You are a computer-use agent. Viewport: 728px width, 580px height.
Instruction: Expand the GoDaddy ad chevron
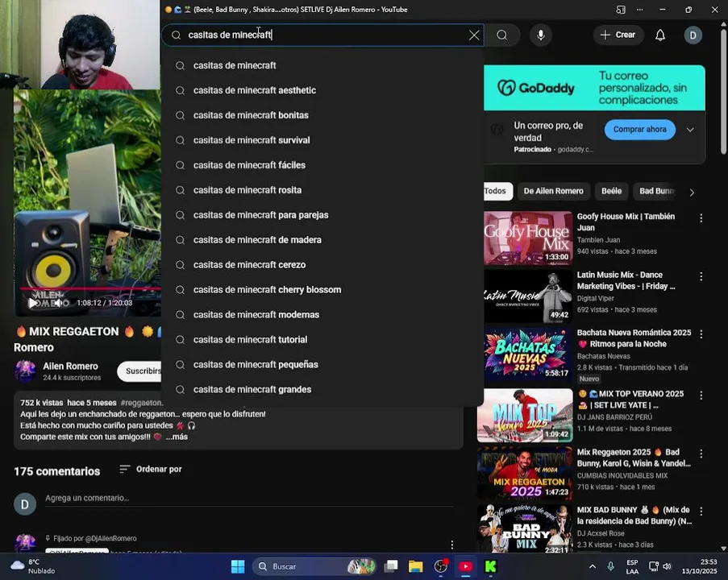(690, 130)
